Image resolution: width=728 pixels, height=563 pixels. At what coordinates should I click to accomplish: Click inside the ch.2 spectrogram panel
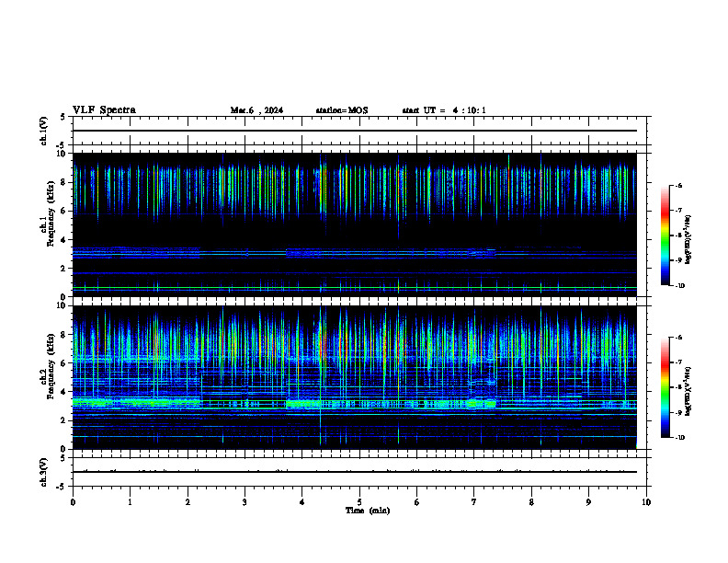(355, 377)
